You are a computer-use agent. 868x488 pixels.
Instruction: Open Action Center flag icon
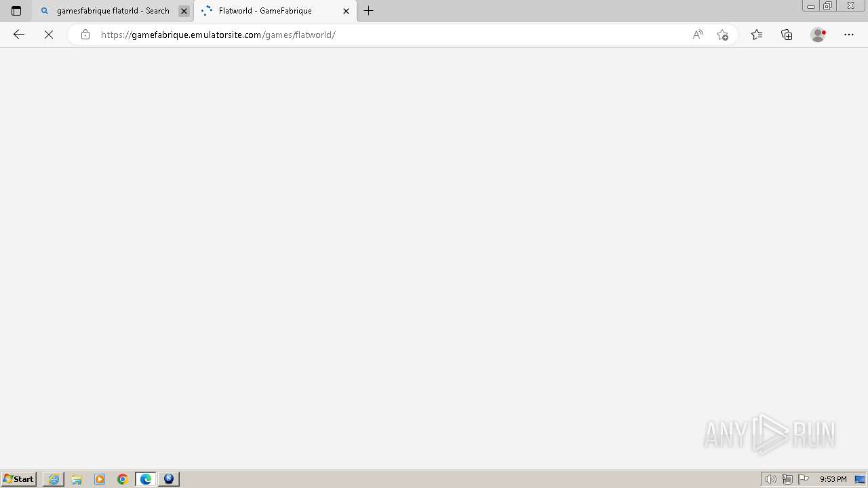[x=804, y=479]
